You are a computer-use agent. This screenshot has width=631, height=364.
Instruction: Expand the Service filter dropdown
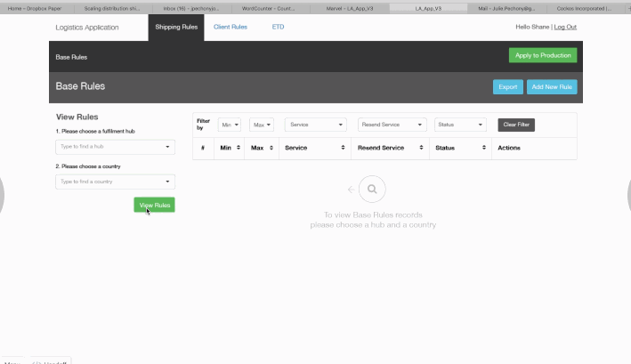[x=315, y=125]
